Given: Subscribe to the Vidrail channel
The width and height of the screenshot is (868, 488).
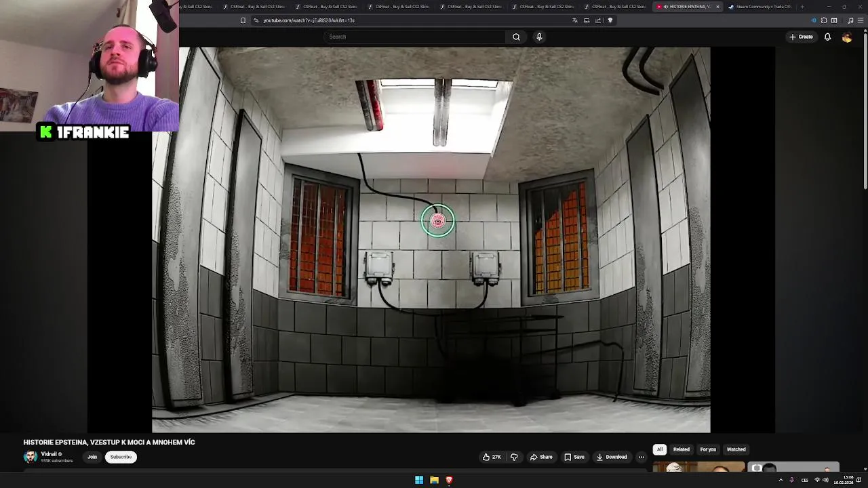Looking at the screenshot, I should (x=121, y=457).
